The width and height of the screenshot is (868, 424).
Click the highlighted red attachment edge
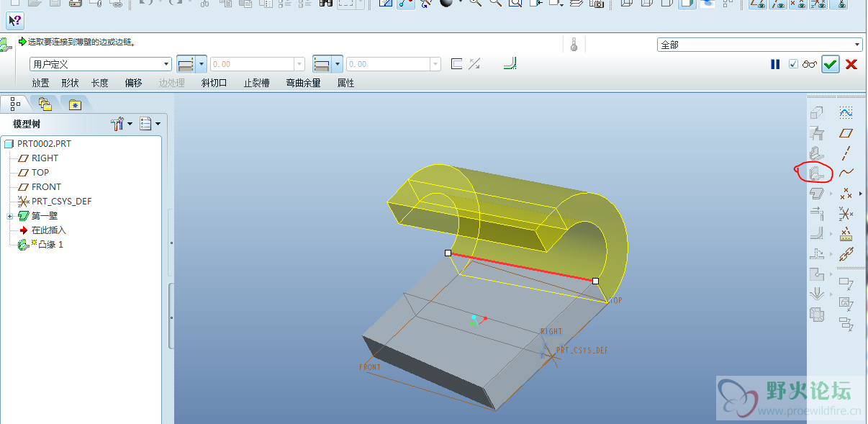click(522, 267)
